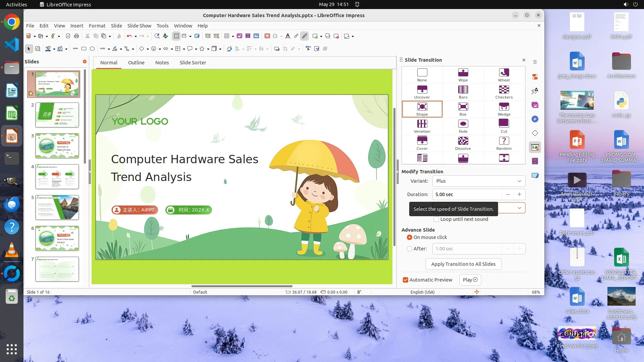Open the sidebar Properties deck icon
The image size is (644, 362).
[535, 77]
